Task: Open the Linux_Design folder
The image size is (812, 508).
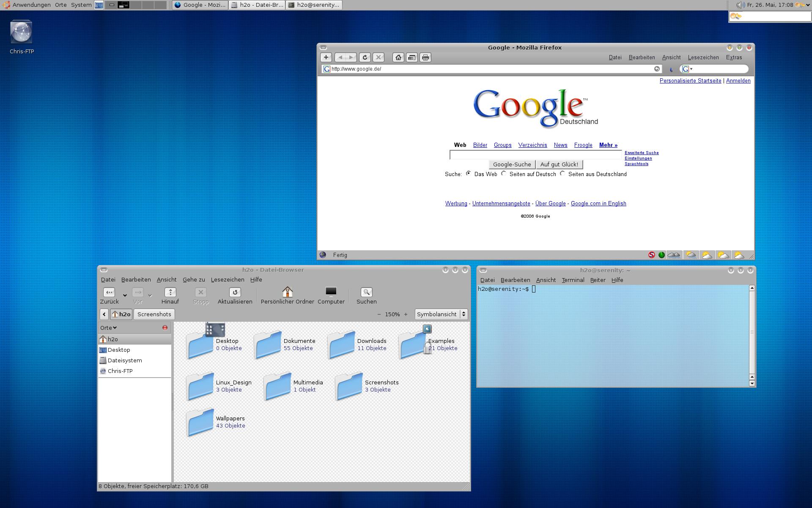Action: [200, 386]
